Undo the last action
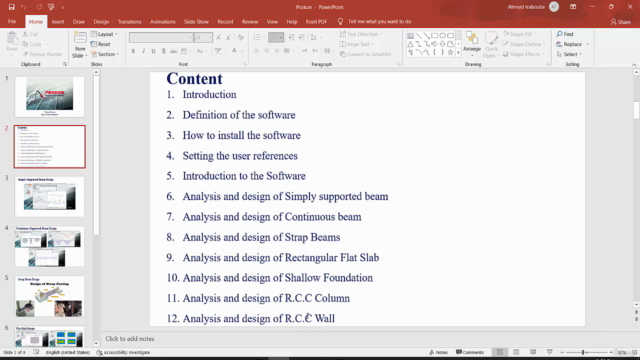The height and width of the screenshot is (360, 640). tap(24, 7)
